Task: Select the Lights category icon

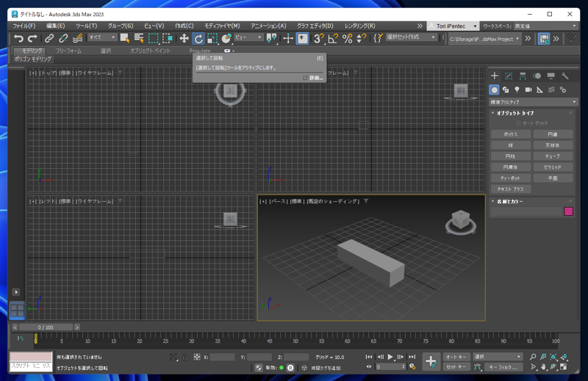Action: (517, 90)
